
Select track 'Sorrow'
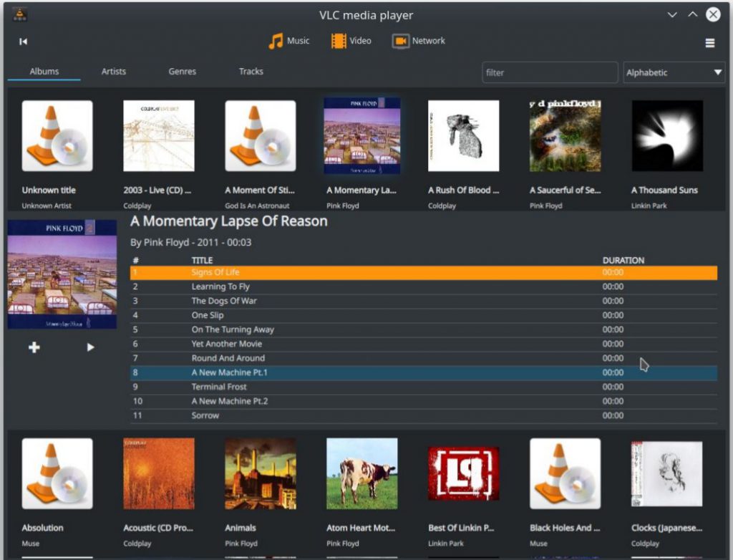coord(424,416)
